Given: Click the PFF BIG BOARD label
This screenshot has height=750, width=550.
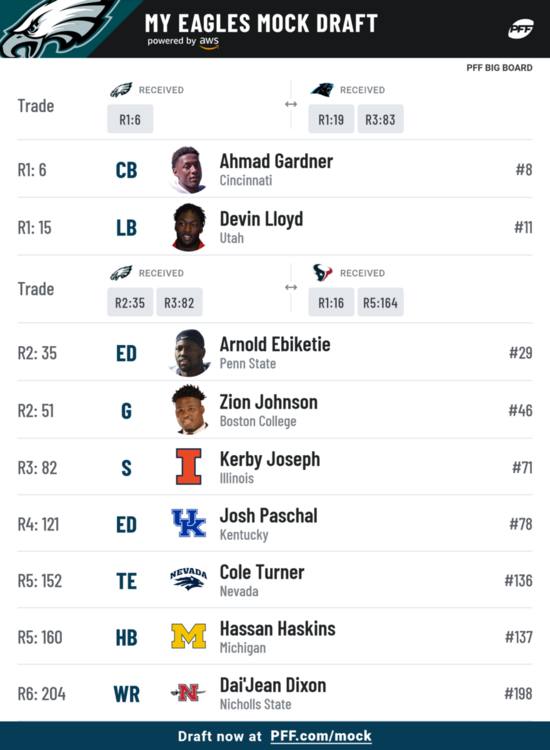Looking at the screenshot, I should click(x=499, y=68).
